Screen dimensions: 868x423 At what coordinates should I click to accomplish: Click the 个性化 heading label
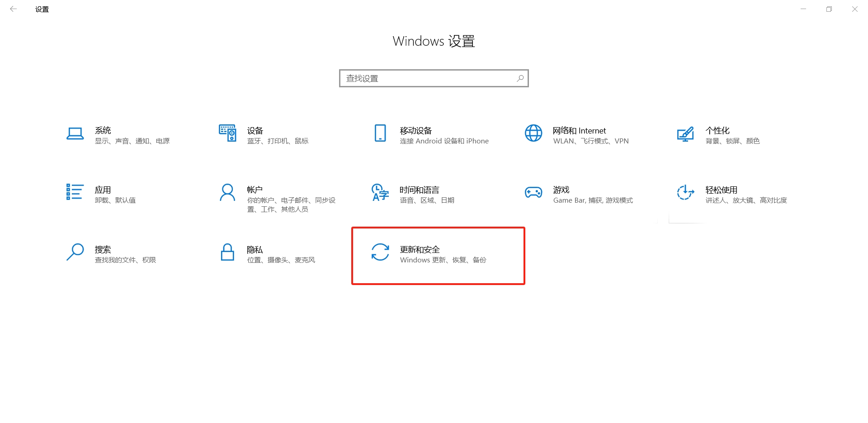pyautogui.click(x=717, y=131)
